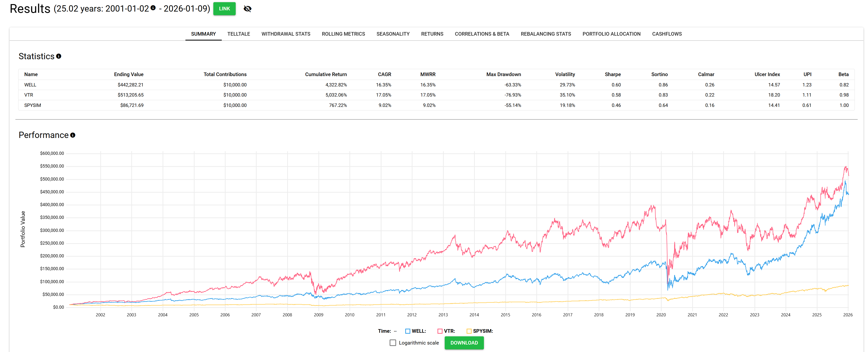Select the SEASONALITY tab
The image size is (868, 352).
pyautogui.click(x=393, y=34)
